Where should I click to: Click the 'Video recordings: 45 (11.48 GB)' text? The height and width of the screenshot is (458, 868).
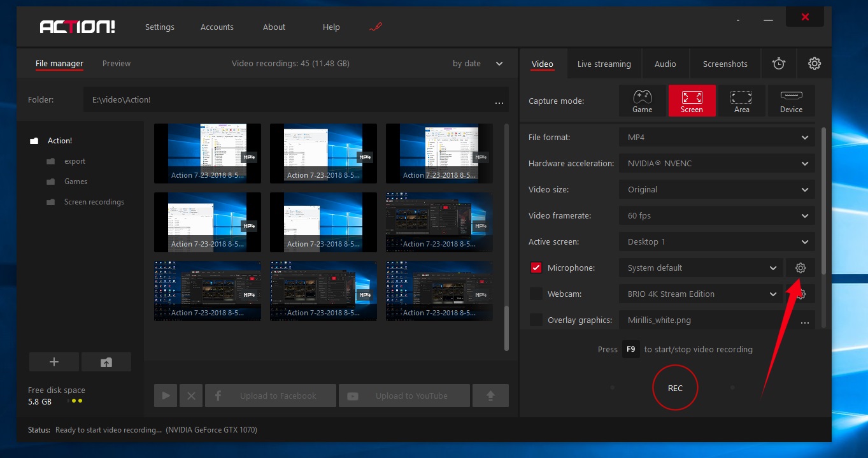(x=290, y=64)
